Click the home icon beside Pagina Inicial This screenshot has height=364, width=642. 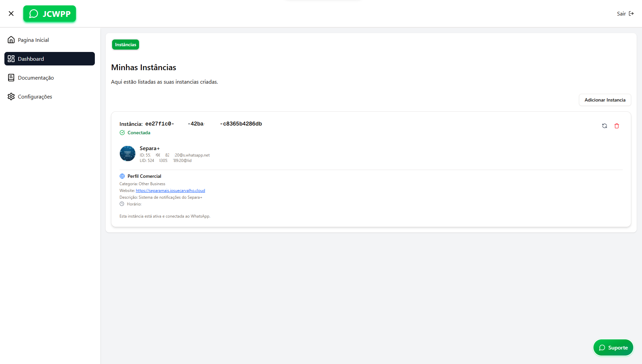(11, 40)
